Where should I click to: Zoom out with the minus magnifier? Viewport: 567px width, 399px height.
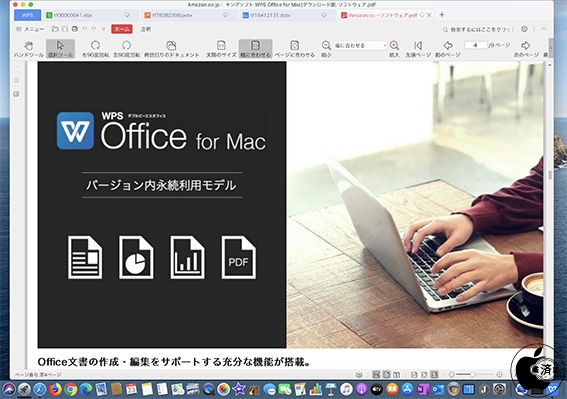click(326, 49)
